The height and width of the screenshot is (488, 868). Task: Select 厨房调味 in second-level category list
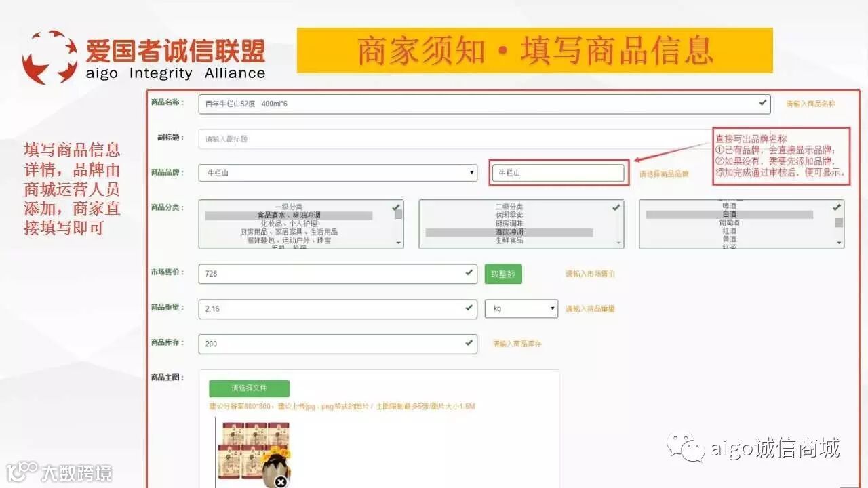click(509, 223)
